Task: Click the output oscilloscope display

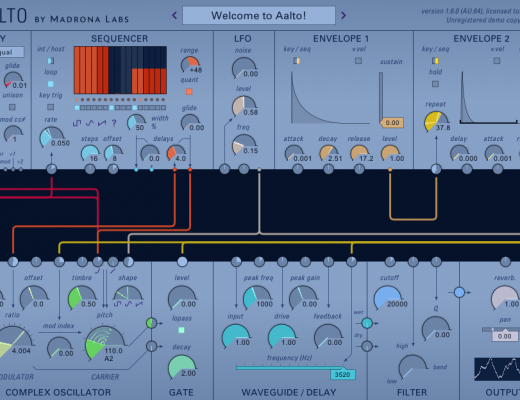Action: 497,369
